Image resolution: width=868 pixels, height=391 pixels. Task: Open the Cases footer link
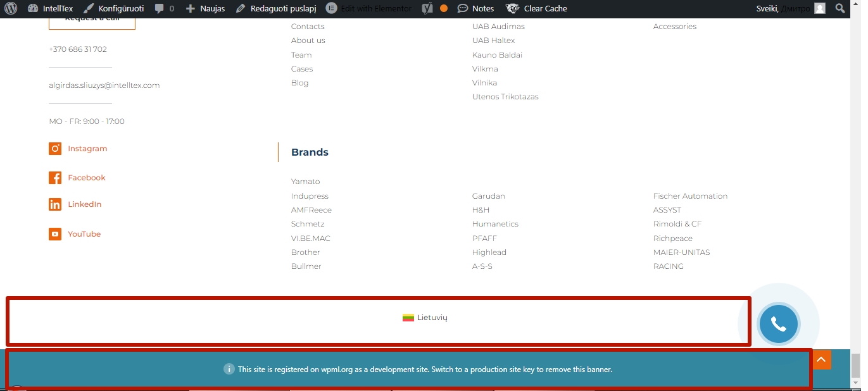(x=302, y=69)
